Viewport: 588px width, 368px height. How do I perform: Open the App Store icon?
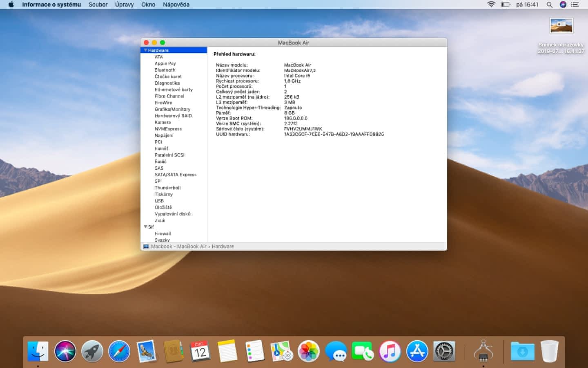pyautogui.click(x=417, y=351)
